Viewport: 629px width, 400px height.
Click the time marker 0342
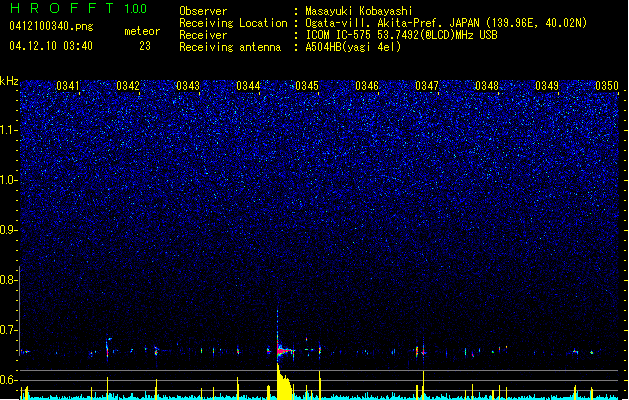128,86
